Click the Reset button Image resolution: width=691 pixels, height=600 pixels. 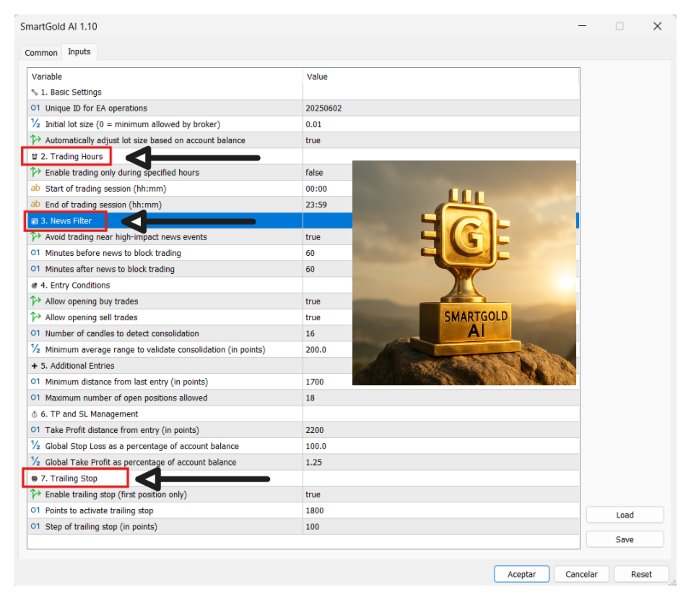tap(641, 574)
